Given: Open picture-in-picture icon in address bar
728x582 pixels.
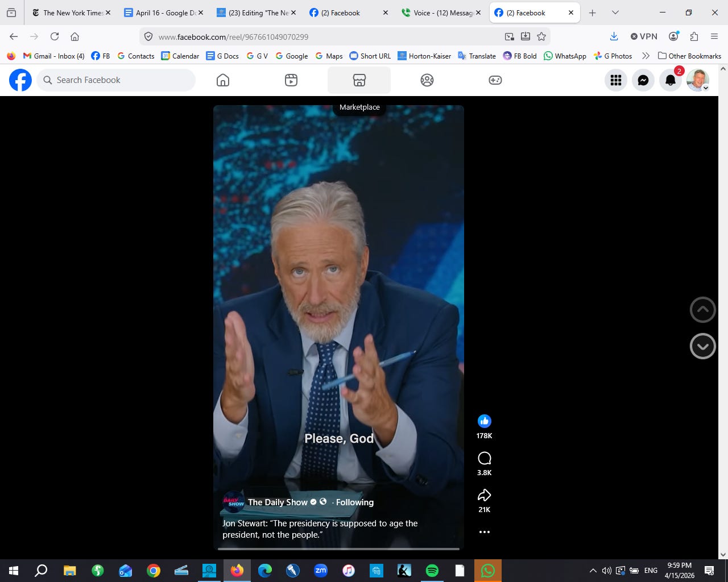Looking at the screenshot, I should [x=509, y=36].
